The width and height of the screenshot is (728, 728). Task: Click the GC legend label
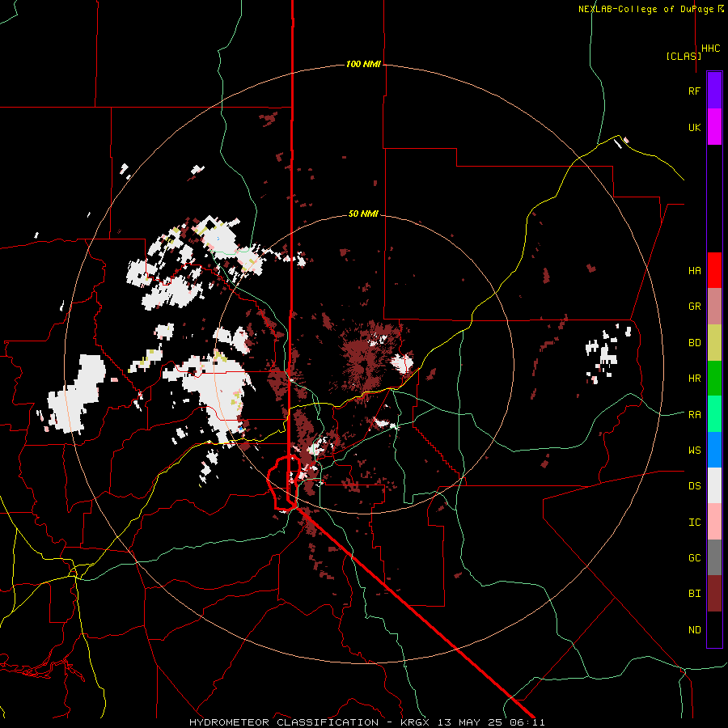click(x=694, y=557)
